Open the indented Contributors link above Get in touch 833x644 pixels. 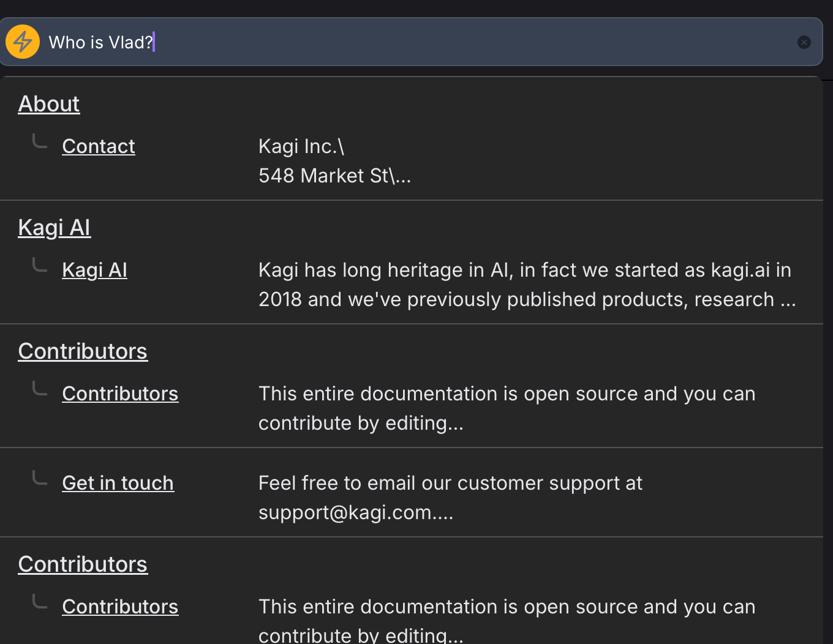tap(120, 394)
